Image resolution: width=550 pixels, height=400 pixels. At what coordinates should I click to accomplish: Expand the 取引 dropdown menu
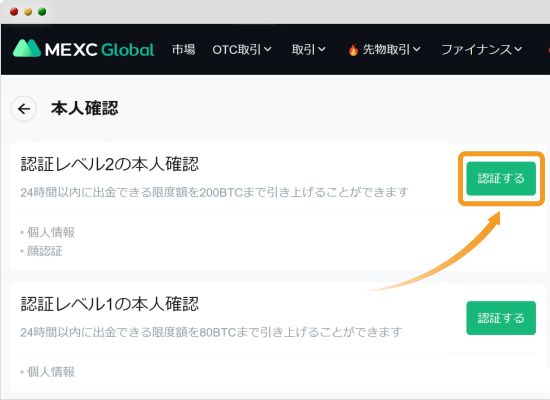point(308,49)
